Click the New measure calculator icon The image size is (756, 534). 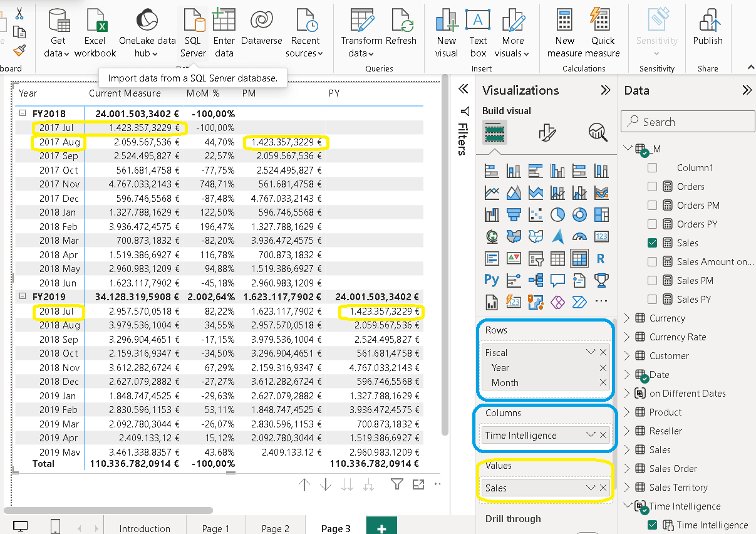click(564, 21)
